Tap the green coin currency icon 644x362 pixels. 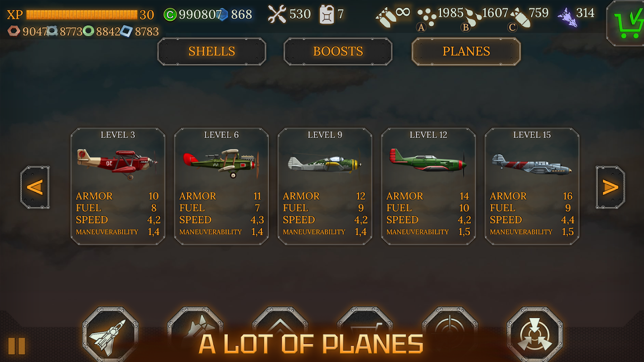(170, 15)
